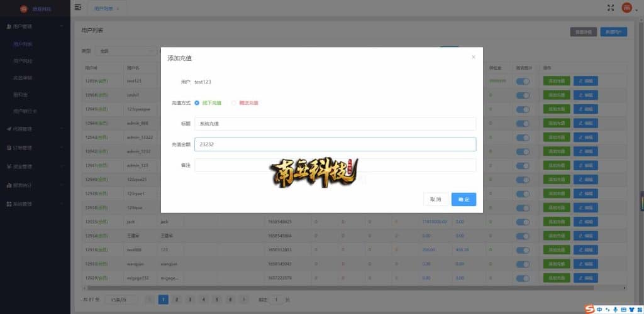The height and width of the screenshot is (314, 644).
Task: Go to page 6 in pagination
Action: [x=230, y=300]
